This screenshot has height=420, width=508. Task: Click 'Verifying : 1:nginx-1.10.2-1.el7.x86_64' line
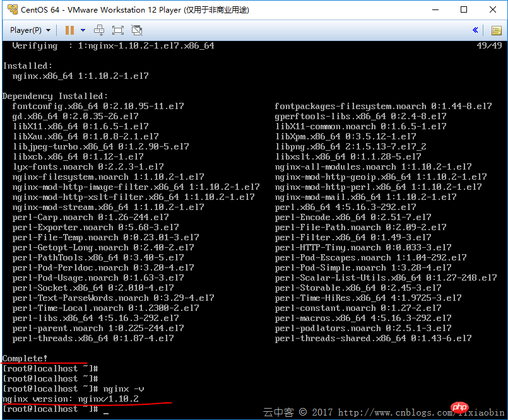tap(114, 45)
